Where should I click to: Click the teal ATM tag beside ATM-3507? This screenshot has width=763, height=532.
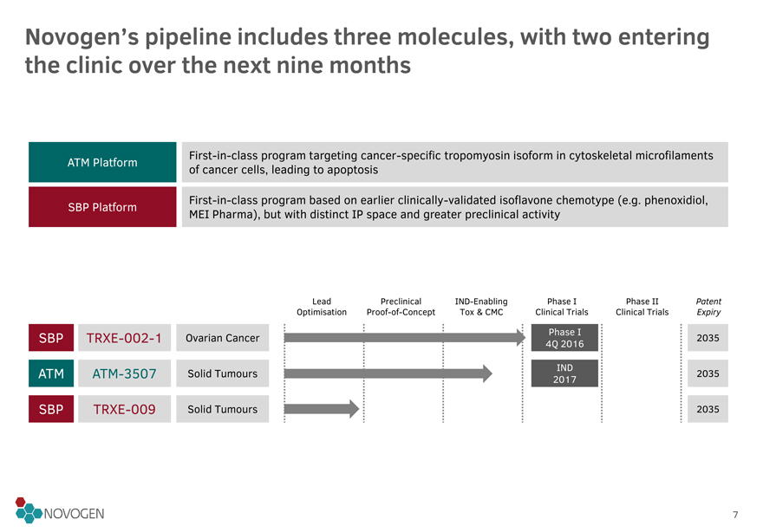coord(51,373)
